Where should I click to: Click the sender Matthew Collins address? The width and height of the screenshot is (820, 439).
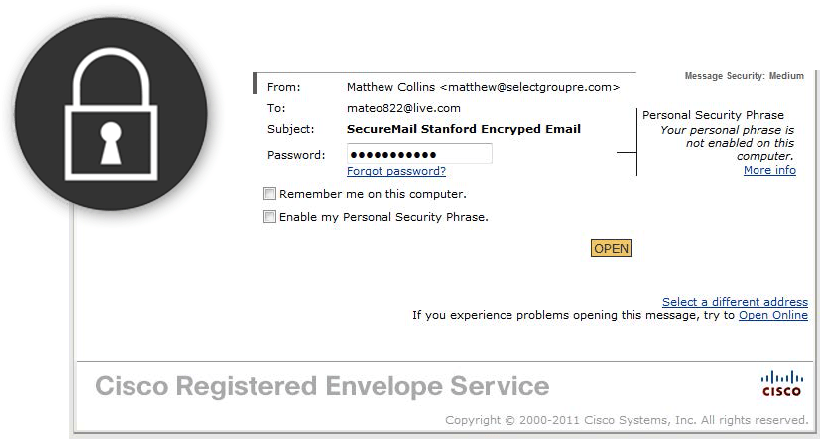(x=476, y=87)
